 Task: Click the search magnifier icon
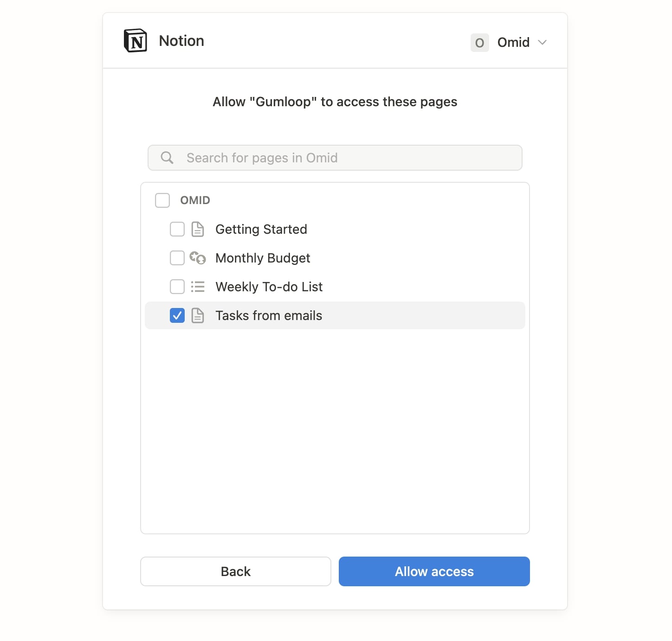(x=167, y=158)
